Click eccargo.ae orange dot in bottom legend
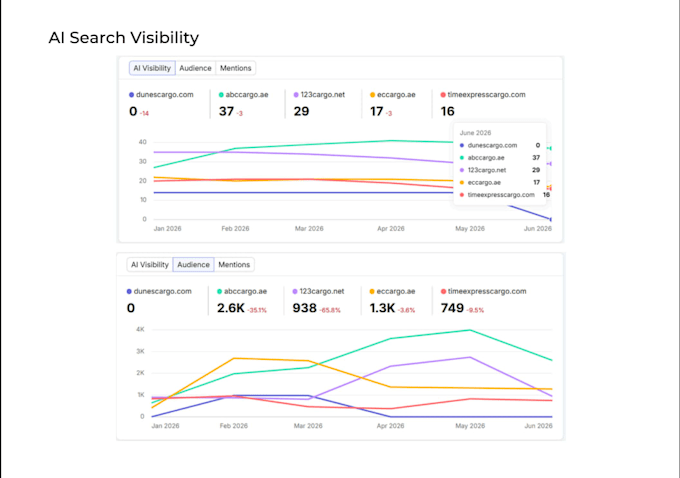This screenshot has width=680, height=478. (372, 291)
